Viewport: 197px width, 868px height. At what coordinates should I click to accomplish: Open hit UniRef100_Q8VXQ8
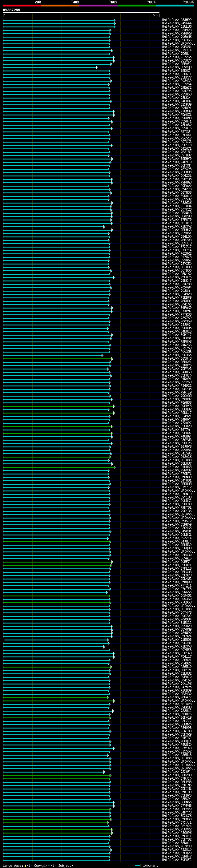click(177, 67)
